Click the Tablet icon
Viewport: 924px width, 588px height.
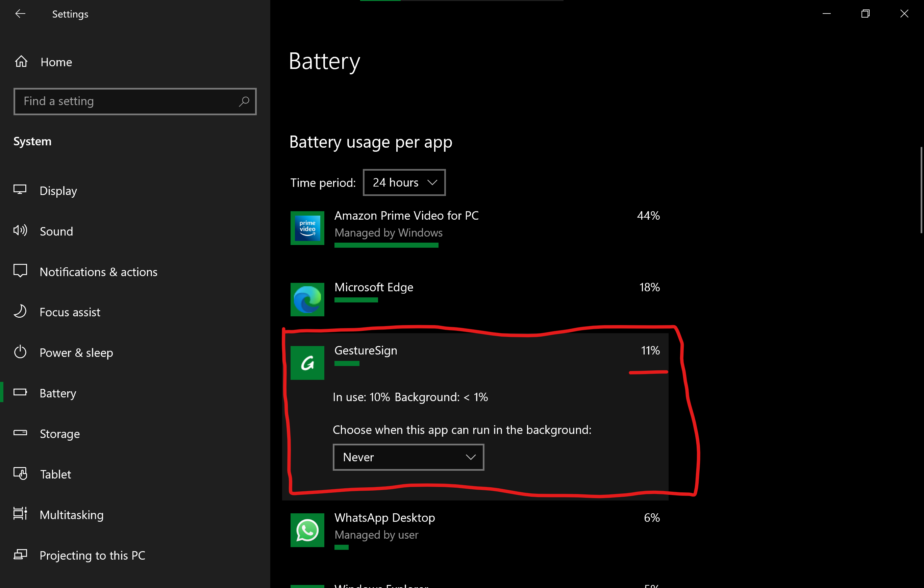tap(20, 474)
